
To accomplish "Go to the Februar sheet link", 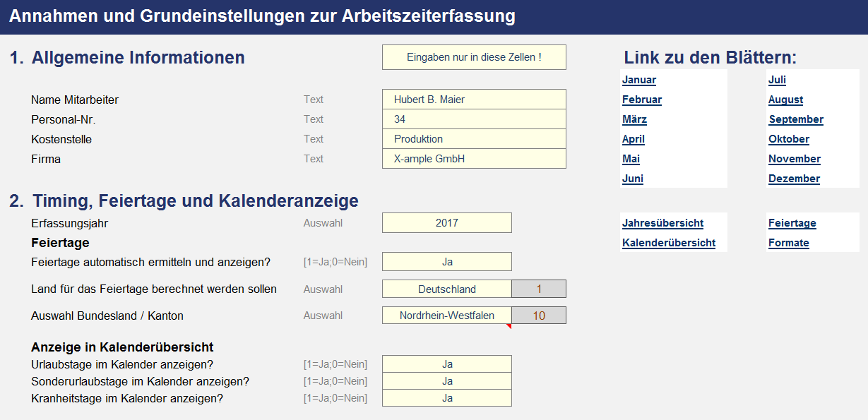I will click(641, 100).
